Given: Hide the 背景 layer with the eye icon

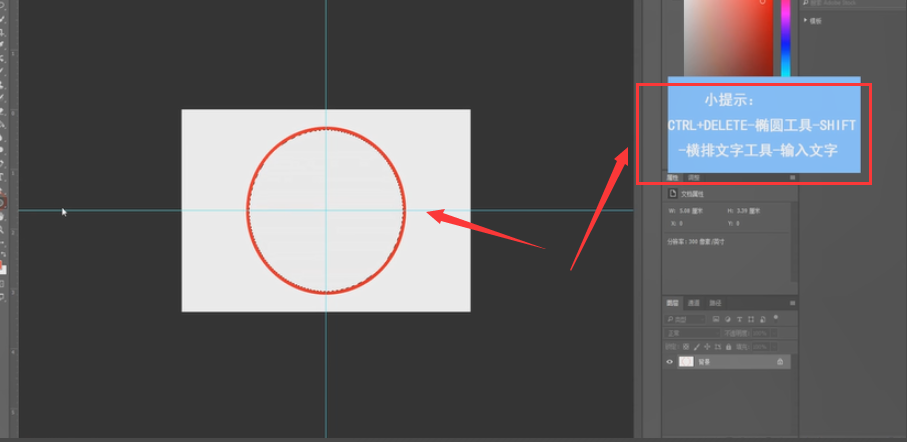Looking at the screenshot, I should [x=670, y=362].
